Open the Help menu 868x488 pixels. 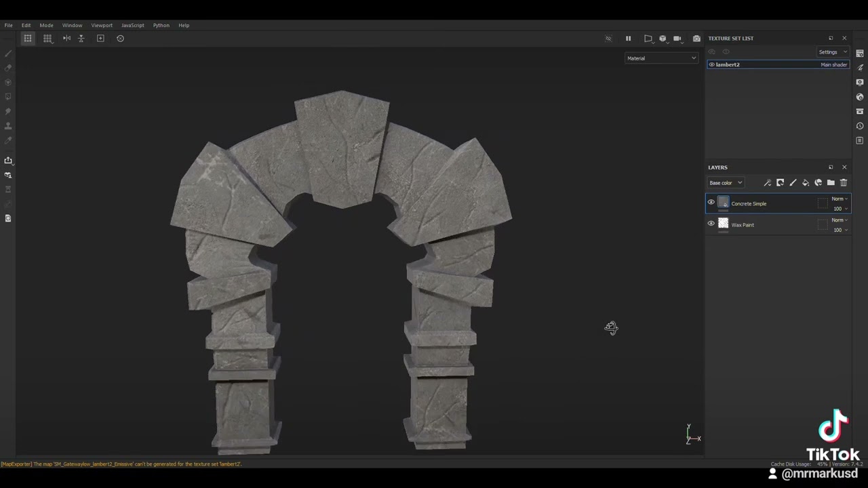click(x=184, y=25)
